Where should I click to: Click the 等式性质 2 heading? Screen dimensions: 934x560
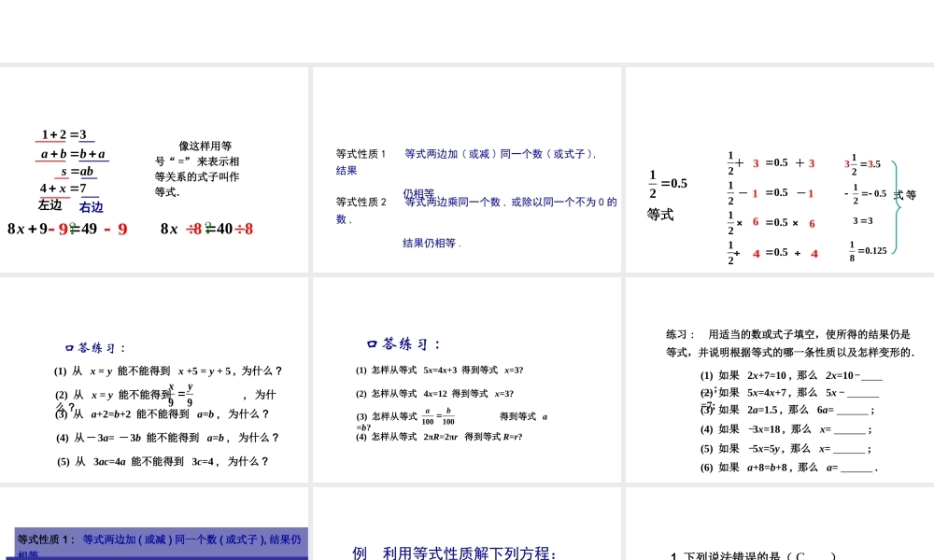(361, 202)
